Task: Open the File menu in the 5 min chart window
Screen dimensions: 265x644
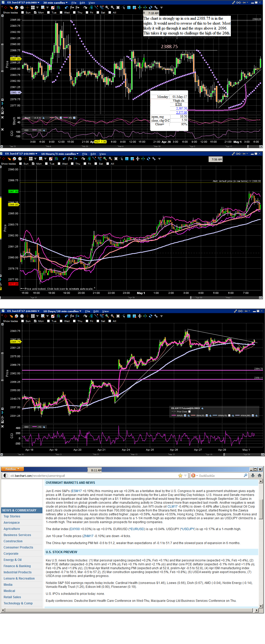Action: pos(85,154)
